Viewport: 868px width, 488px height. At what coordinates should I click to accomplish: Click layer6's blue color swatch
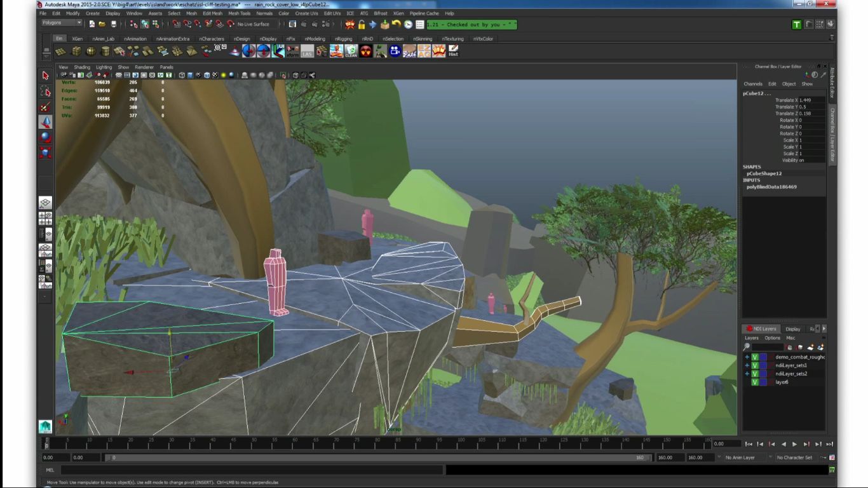[x=764, y=382]
